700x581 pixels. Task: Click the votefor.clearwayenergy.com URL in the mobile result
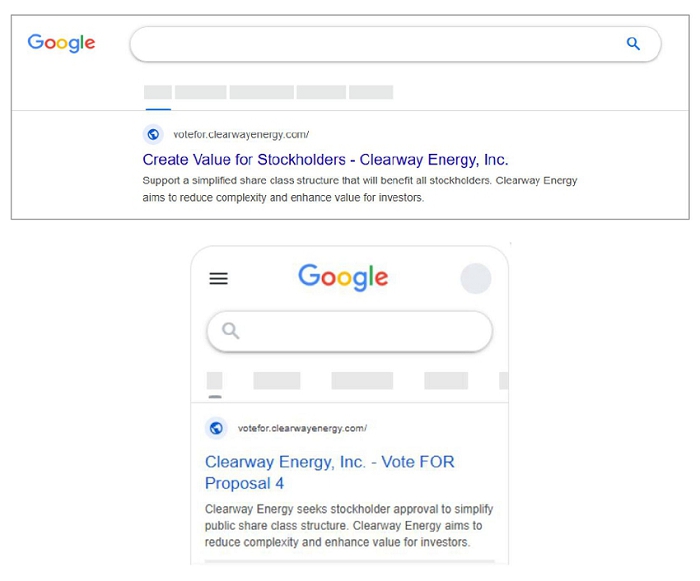[302, 428]
